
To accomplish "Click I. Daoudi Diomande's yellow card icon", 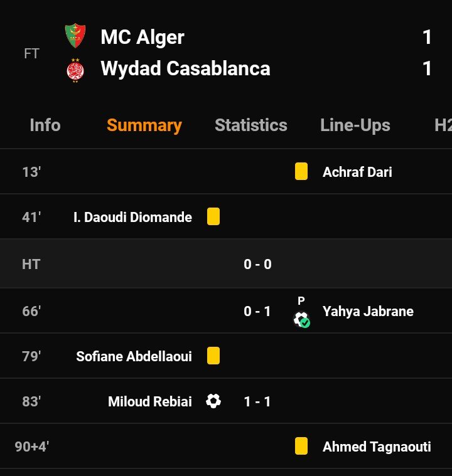I will coord(213,217).
